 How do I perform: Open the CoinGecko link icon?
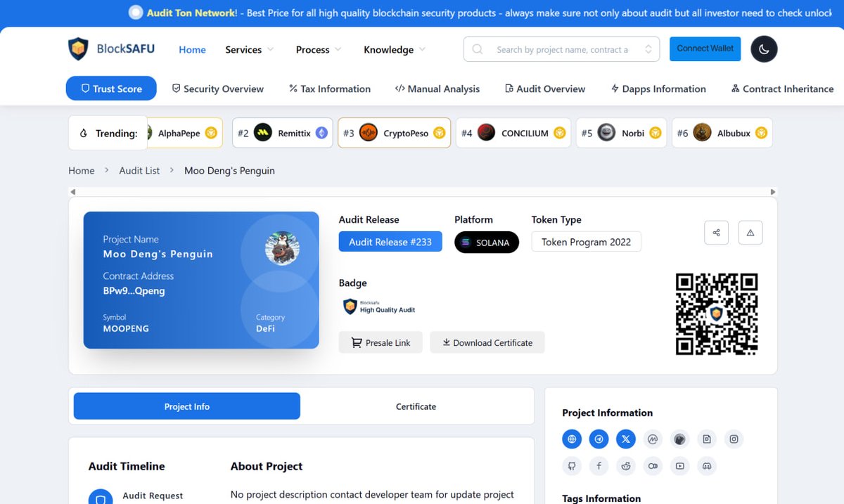680,439
